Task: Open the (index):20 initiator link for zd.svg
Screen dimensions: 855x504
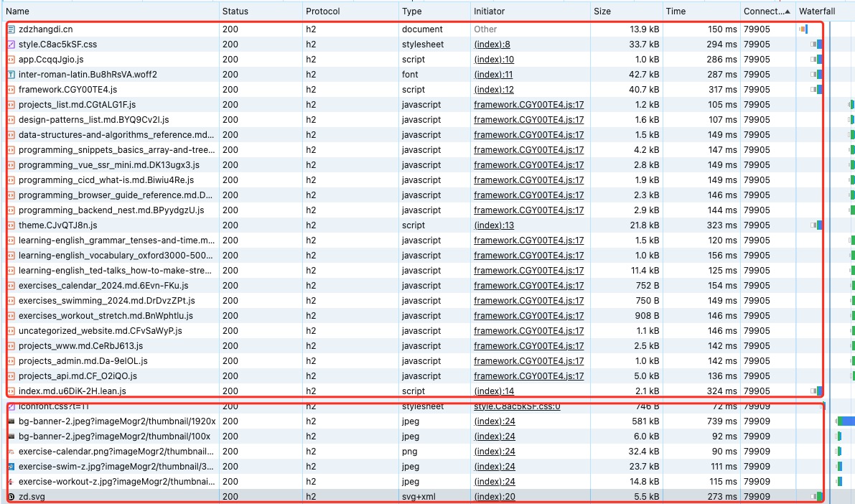Action: coord(494,496)
